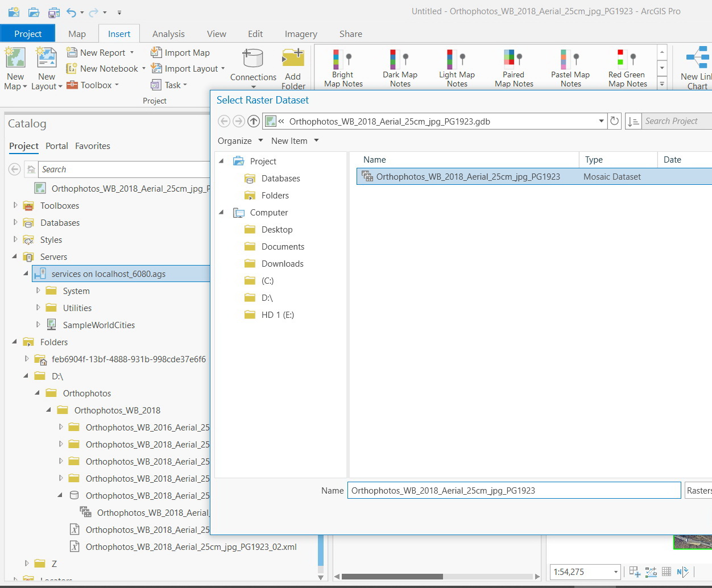Switch to the Portal tab in Catalog
Viewport: 712px width, 588px height.
tap(57, 146)
